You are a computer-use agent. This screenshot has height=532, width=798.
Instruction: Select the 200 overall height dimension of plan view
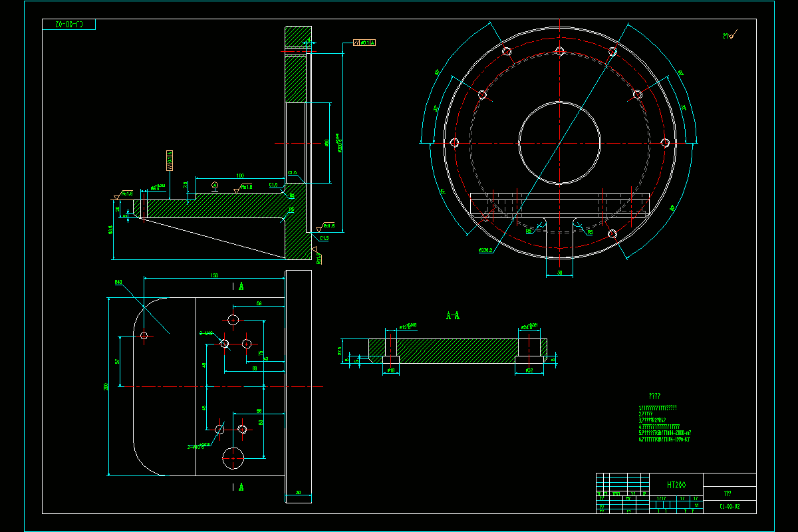(x=106, y=387)
